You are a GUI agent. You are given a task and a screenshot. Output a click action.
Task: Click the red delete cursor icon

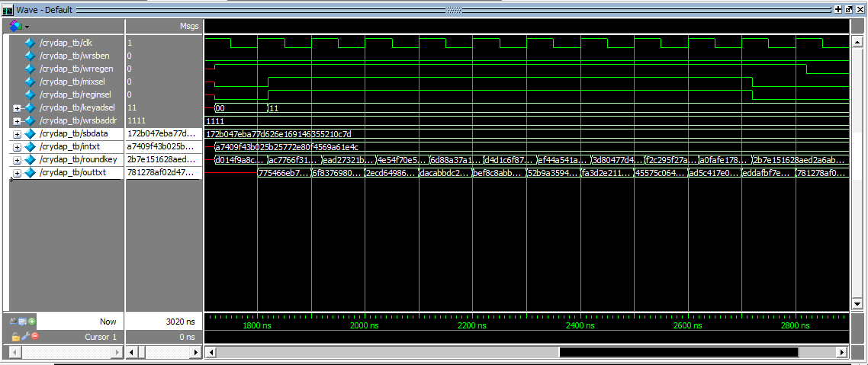click(x=34, y=336)
